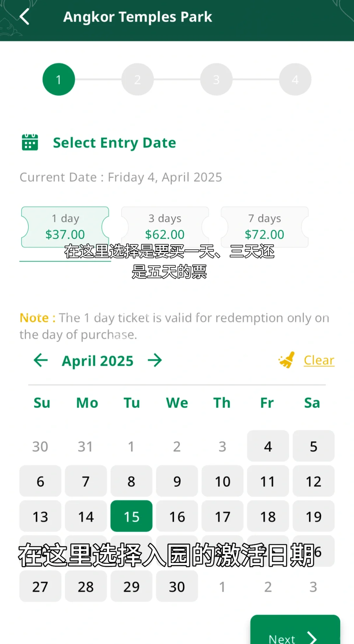The height and width of the screenshot is (644, 354).
Task: Click the calendar icon beside Select Entry Date
Action: pos(30,142)
